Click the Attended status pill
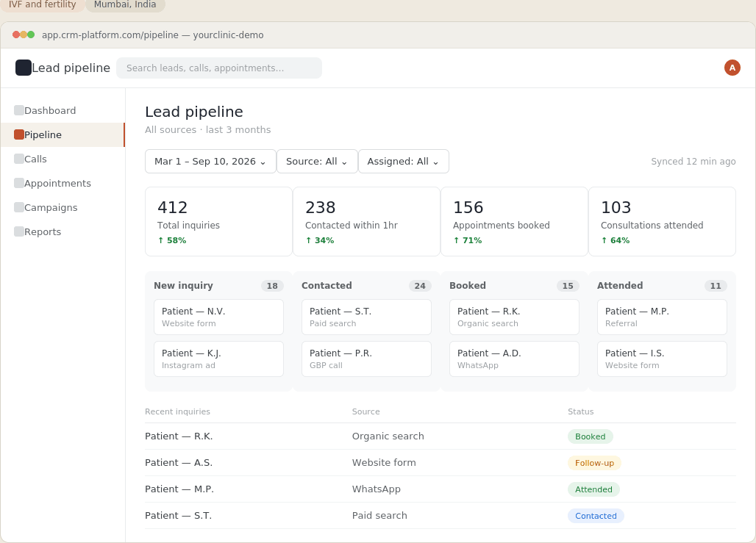Screen dimensions: 756x543 click(593, 489)
